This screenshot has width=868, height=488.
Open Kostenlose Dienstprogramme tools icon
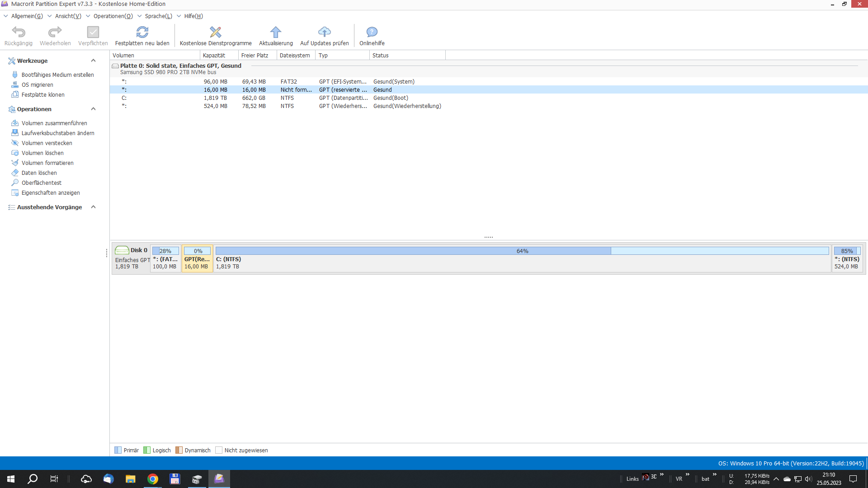coord(216,32)
